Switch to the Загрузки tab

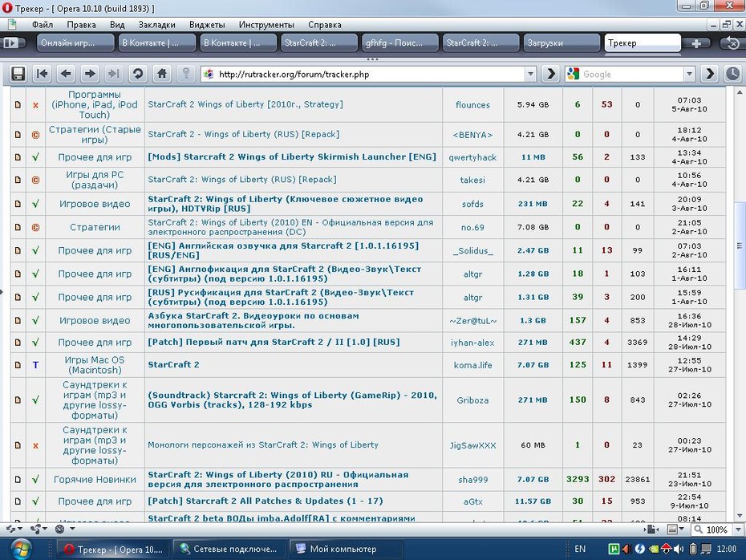[562, 43]
